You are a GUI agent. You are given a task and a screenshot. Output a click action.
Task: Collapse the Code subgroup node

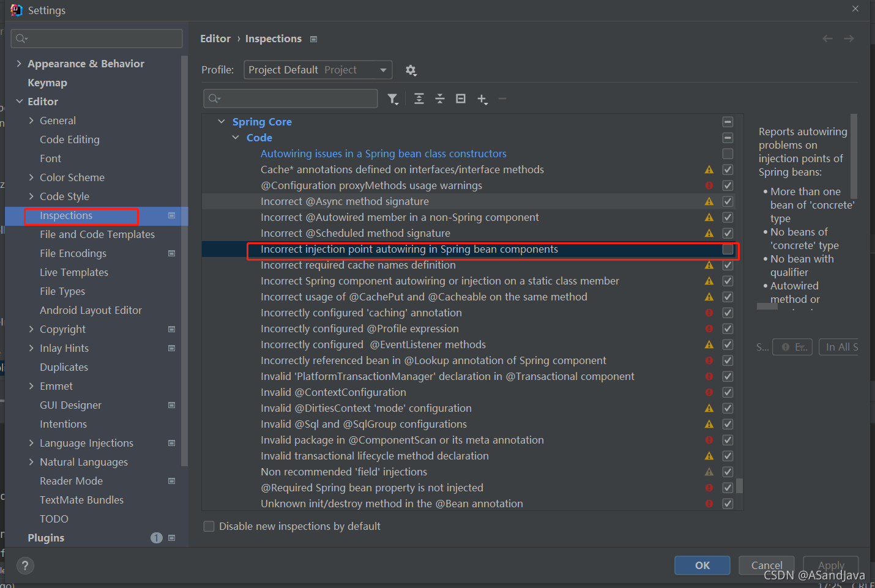[236, 138]
